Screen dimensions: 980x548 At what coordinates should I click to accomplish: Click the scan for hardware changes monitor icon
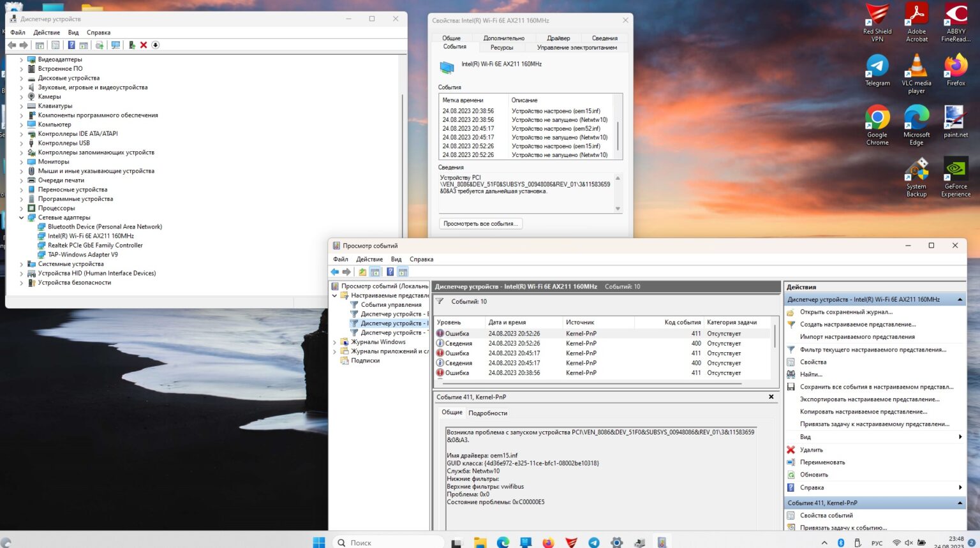tap(115, 45)
